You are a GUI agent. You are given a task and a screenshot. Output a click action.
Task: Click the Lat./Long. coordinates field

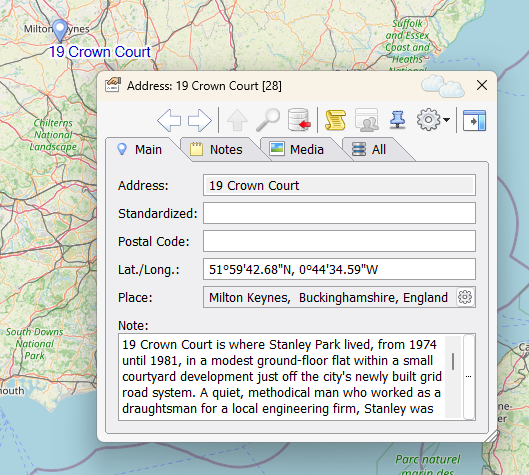tap(339, 269)
